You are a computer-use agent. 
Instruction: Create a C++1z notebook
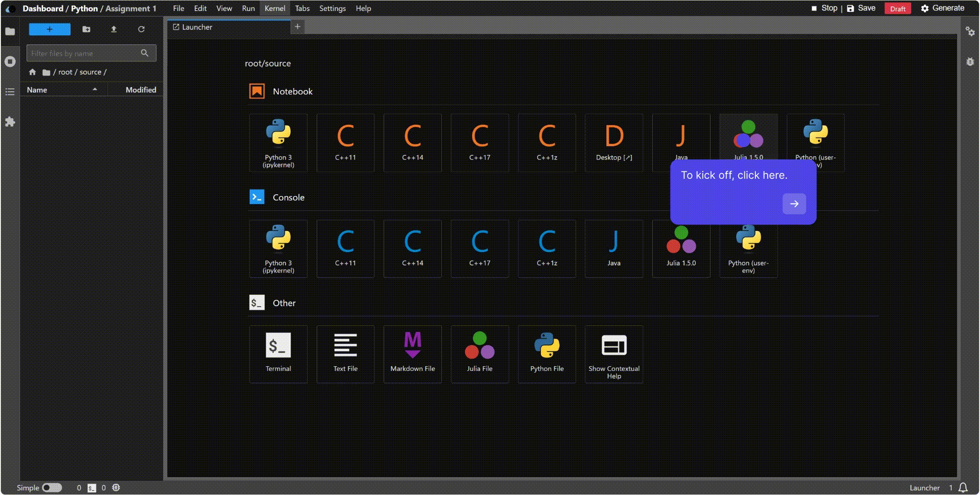(x=547, y=143)
